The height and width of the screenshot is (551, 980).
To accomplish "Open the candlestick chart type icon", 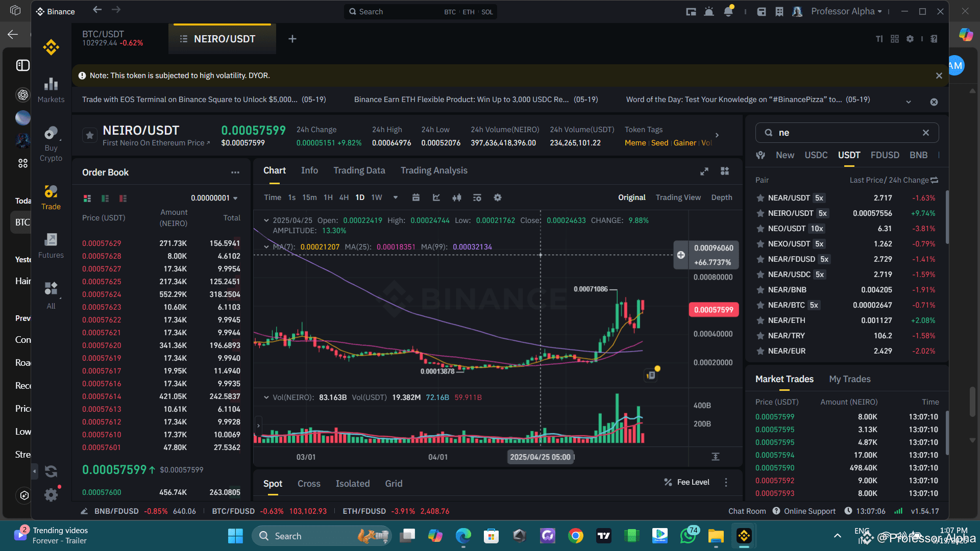I will (x=457, y=197).
